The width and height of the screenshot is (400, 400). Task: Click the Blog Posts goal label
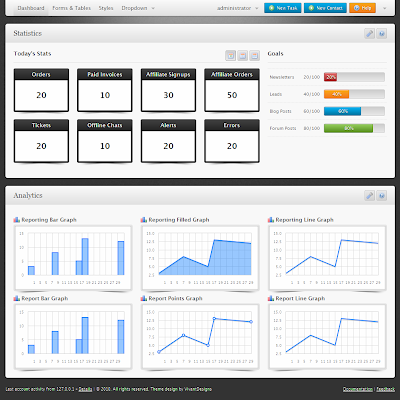pos(280,111)
